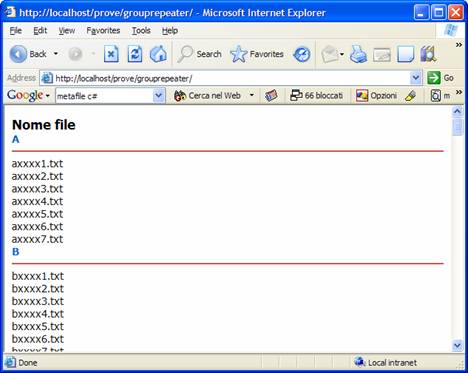Click the bxxxx5.txt entry

pos(38,327)
